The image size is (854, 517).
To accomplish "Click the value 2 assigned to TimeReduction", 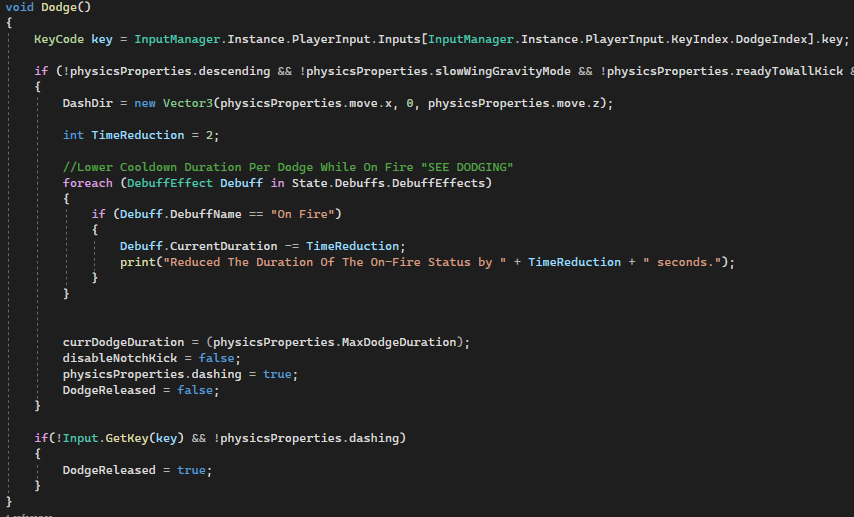I will [x=209, y=135].
